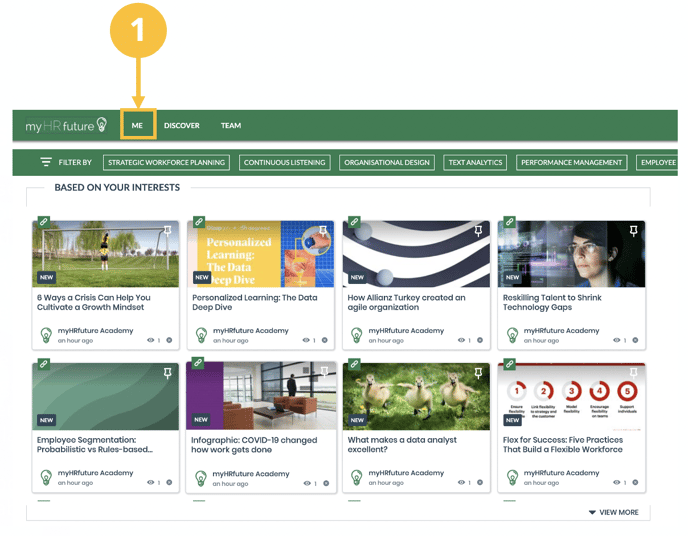Toggle the Organisational Design filter
The image size is (688, 536).
click(x=387, y=162)
